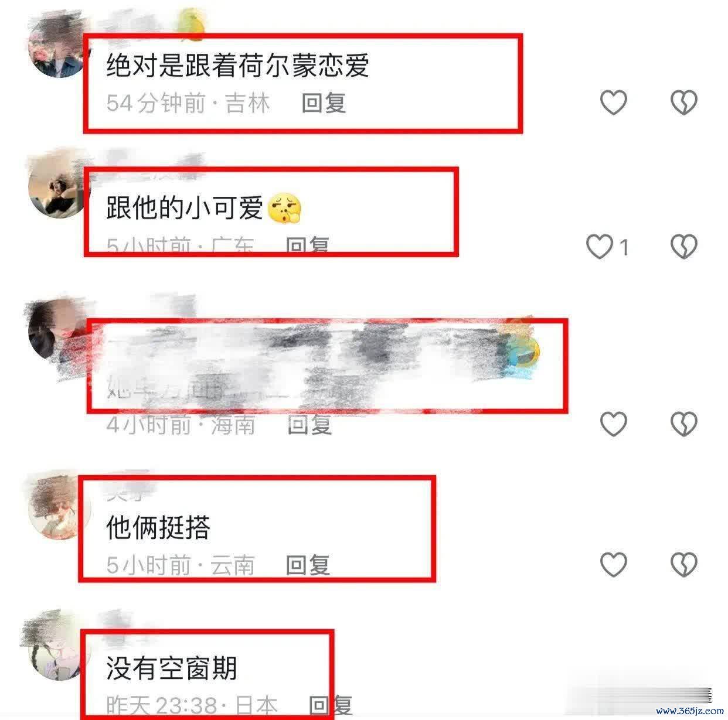This screenshot has height=720, width=728.
Task: Like the comment 绝对是跟着荷尔蒙恋爱
Action: [x=614, y=103]
